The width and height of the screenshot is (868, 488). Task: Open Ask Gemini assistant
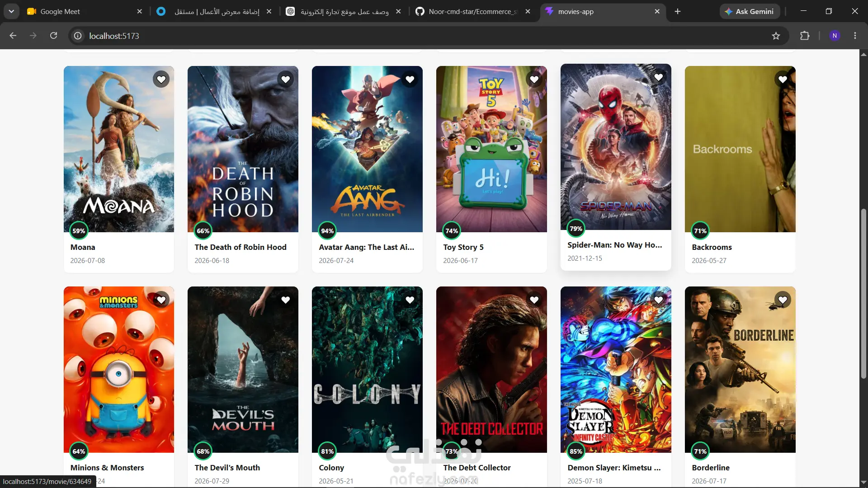(x=750, y=11)
